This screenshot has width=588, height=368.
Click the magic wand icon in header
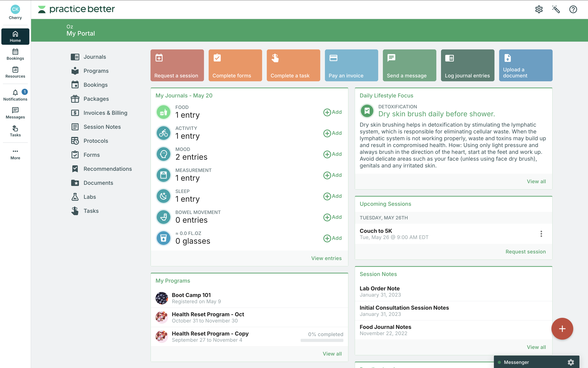click(556, 9)
